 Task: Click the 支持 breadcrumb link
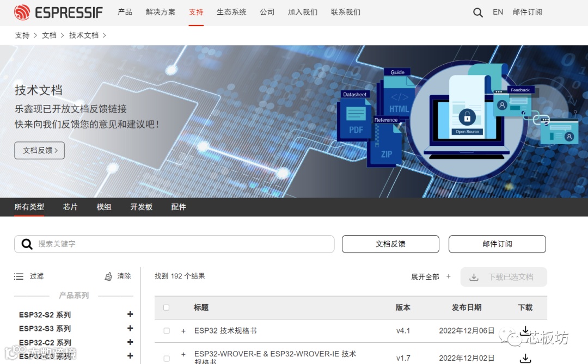point(22,35)
